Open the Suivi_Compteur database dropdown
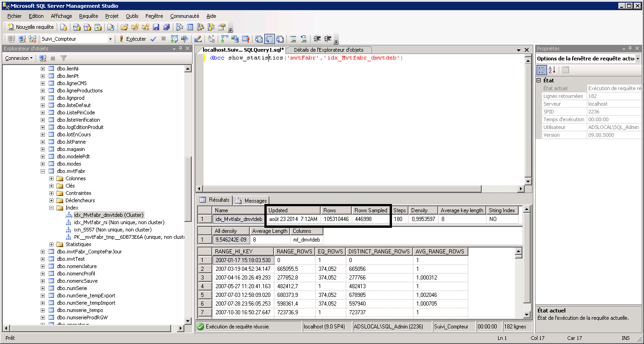 (x=110, y=39)
